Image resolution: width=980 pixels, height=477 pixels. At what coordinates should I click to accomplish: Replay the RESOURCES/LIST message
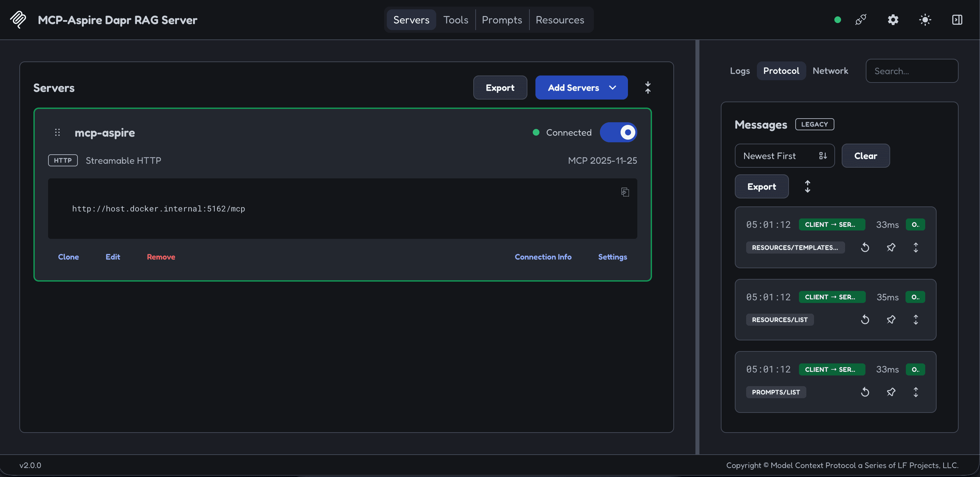[865, 320]
